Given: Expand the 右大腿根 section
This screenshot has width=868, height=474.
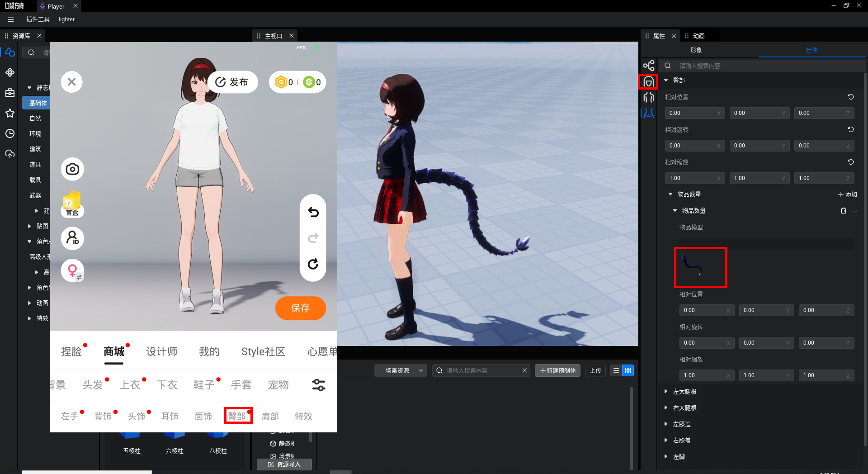Looking at the screenshot, I should tap(666, 408).
